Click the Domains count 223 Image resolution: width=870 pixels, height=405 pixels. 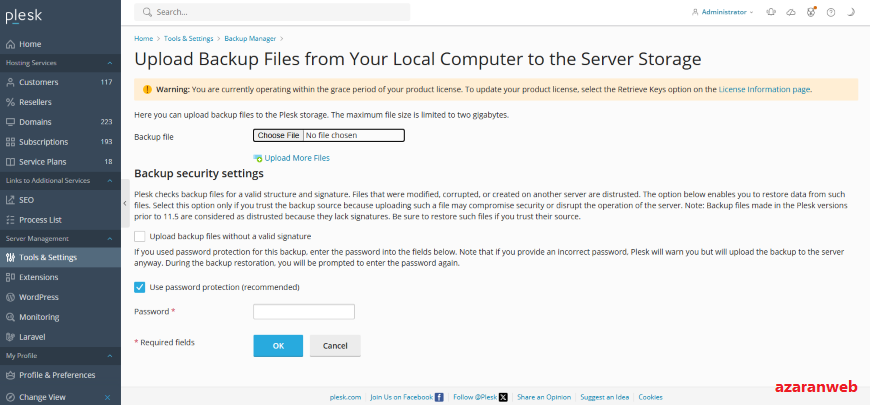click(x=107, y=122)
